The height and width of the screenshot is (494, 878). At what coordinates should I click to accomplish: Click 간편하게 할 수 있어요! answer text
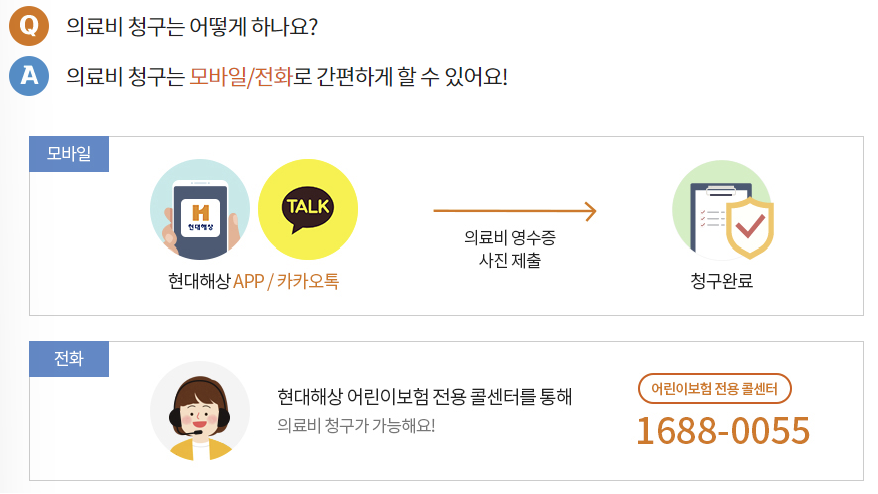pyautogui.click(x=412, y=76)
